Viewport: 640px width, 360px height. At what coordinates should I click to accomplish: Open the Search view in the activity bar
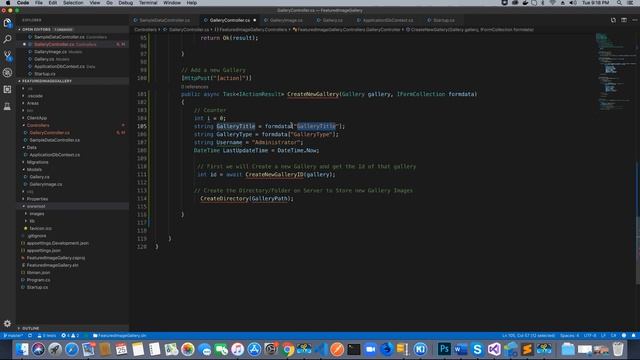pos(7,39)
